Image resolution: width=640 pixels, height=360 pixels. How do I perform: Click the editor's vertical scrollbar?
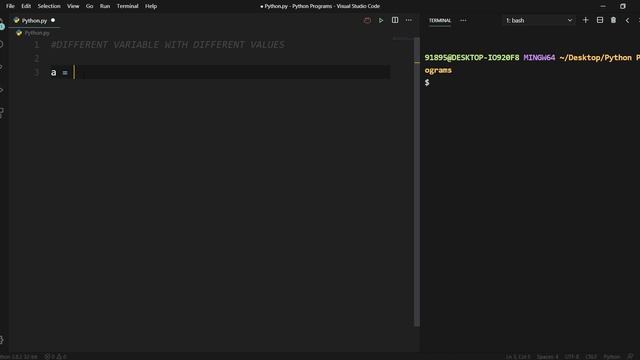(x=417, y=182)
